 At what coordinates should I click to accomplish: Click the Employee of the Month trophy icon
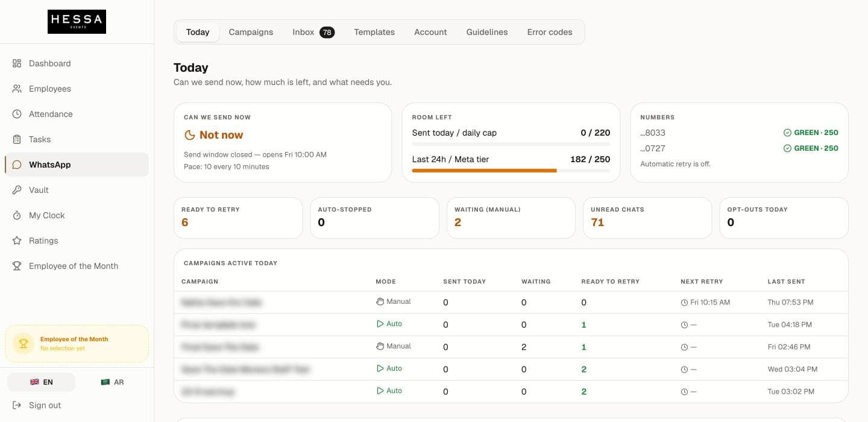coord(17,266)
